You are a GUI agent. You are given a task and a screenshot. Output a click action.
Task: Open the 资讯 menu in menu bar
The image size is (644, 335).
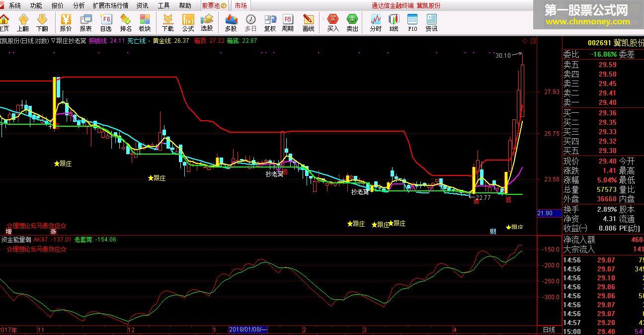[x=142, y=5]
